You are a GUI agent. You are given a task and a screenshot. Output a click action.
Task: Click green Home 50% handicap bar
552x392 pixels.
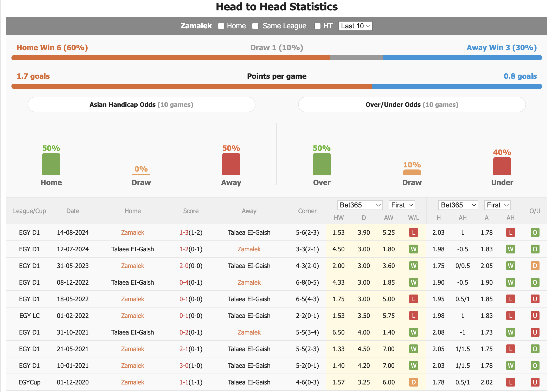click(x=51, y=164)
